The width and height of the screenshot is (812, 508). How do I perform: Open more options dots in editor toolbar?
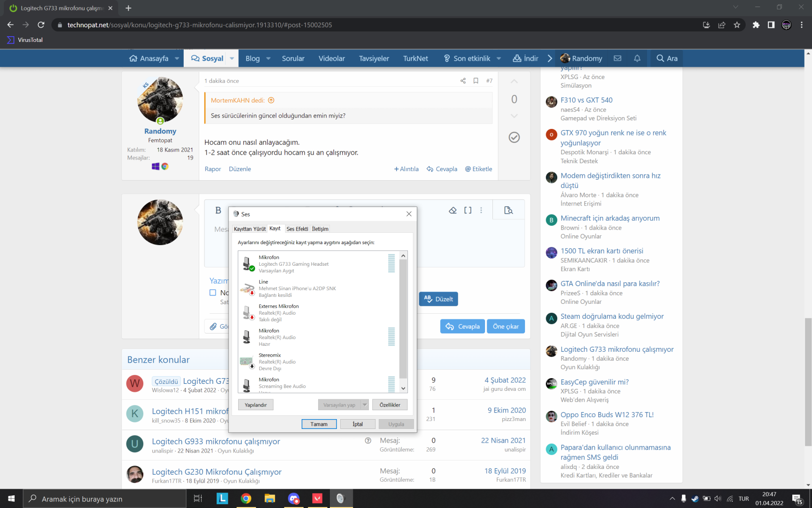[x=481, y=210]
